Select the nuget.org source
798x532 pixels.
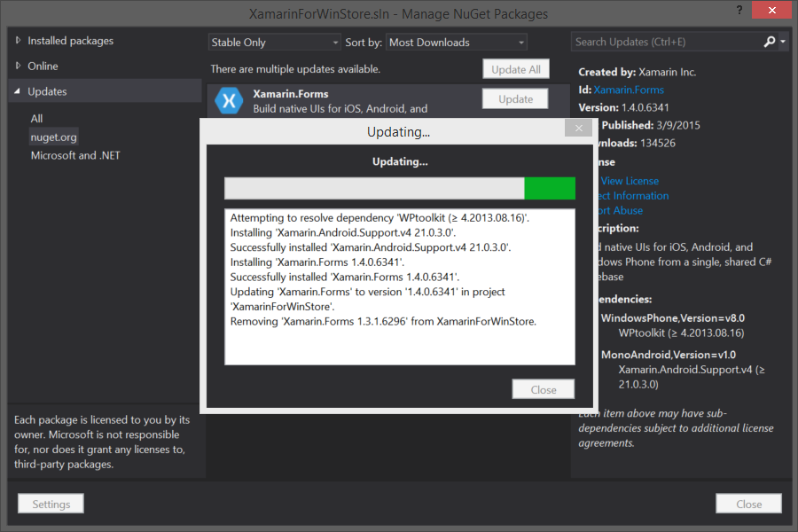tap(53, 137)
